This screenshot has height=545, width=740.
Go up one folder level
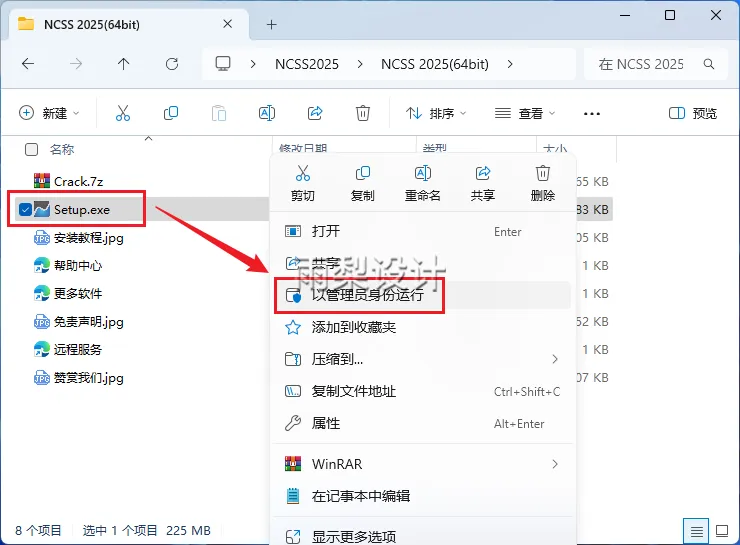point(124,64)
